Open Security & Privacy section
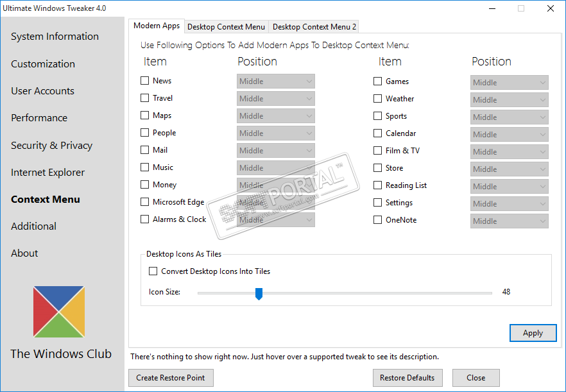This screenshot has width=566, height=392. [51, 145]
